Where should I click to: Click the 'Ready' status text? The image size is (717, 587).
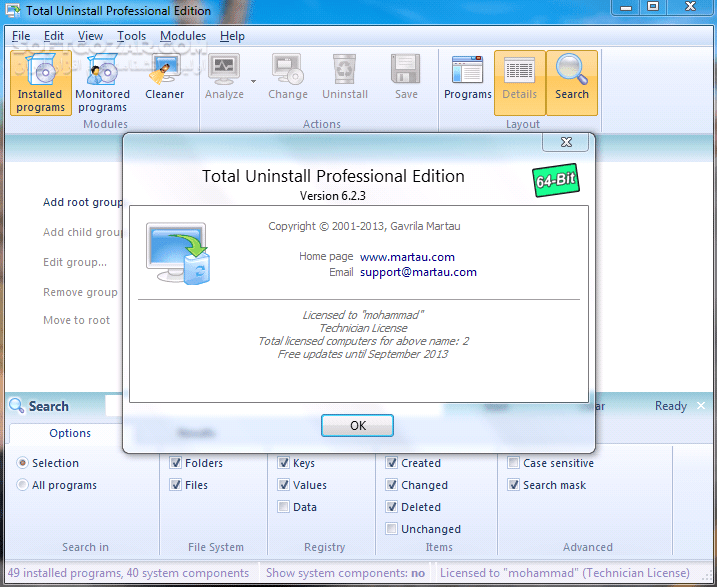671,406
